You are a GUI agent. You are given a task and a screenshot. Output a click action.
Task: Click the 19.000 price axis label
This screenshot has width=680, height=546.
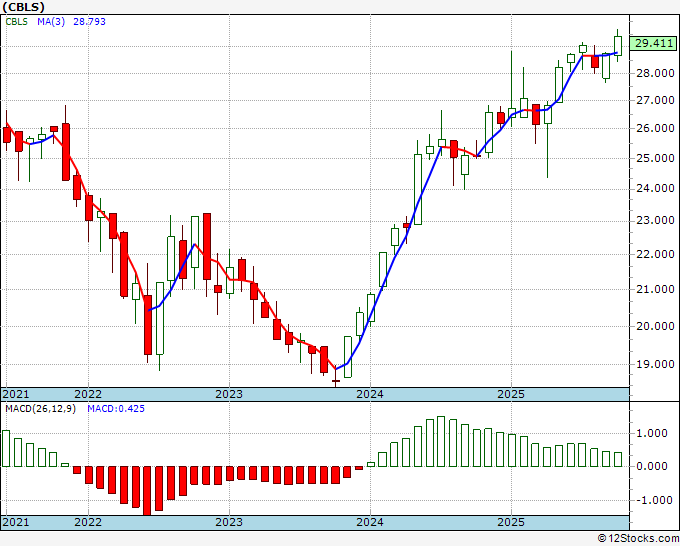point(655,364)
